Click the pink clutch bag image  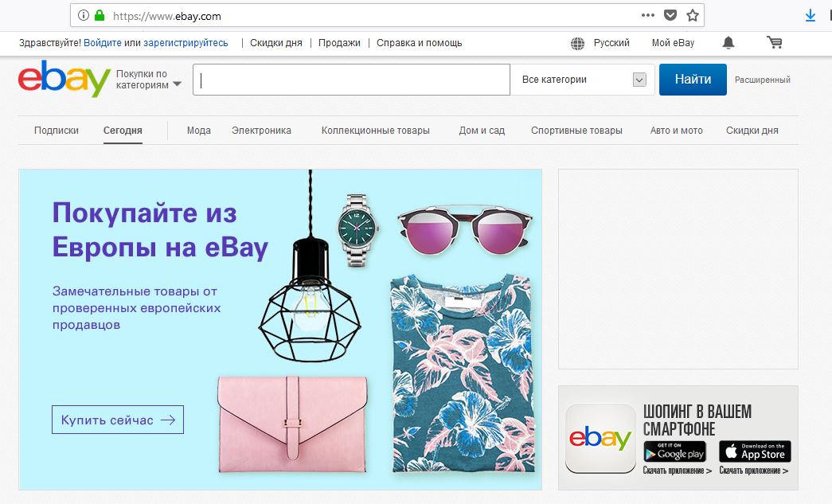click(x=292, y=424)
